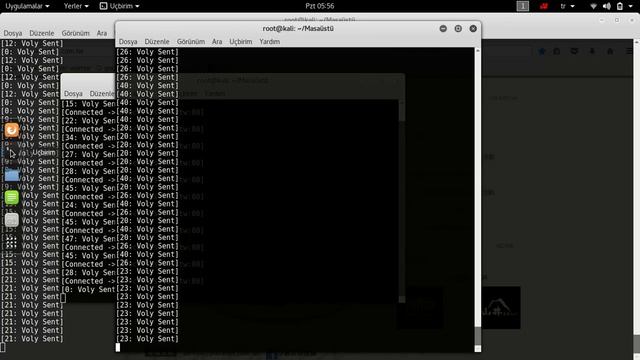Click the line [24: Voly Sen in middle terminal
640x360 pixels.
(x=89, y=205)
